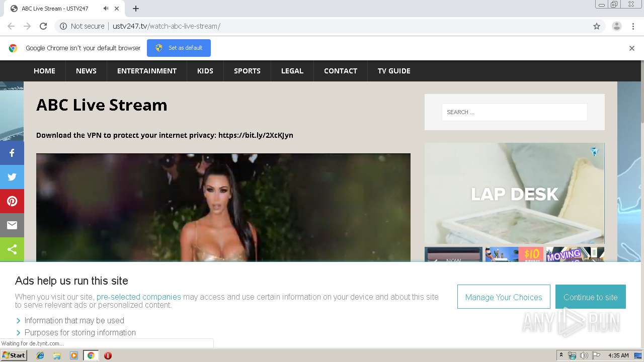Share the page on Twitter

(x=12, y=177)
